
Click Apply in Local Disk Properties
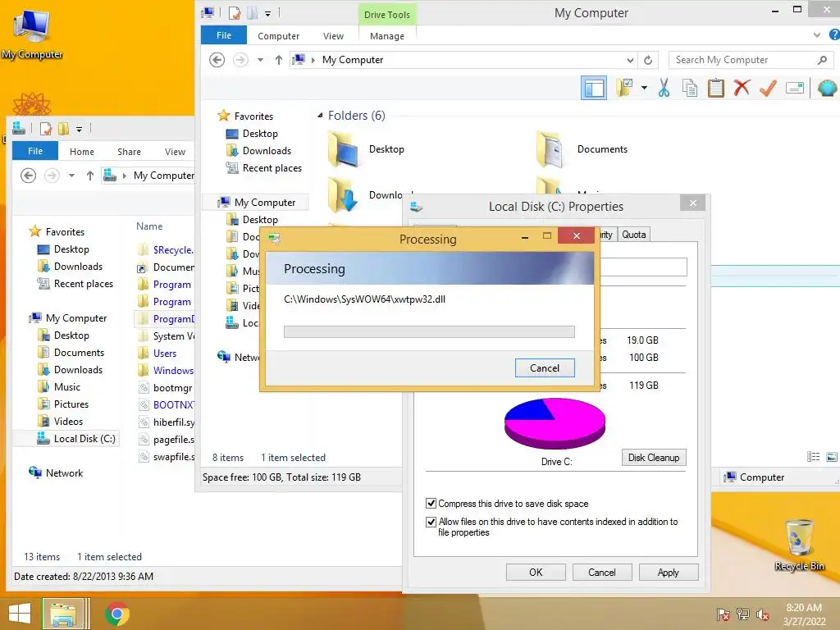[668, 572]
